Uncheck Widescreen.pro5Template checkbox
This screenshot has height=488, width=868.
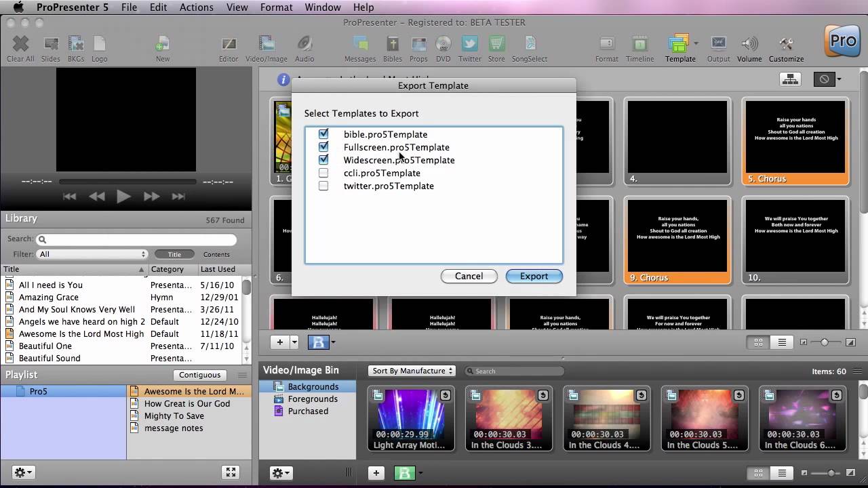pyautogui.click(x=323, y=160)
